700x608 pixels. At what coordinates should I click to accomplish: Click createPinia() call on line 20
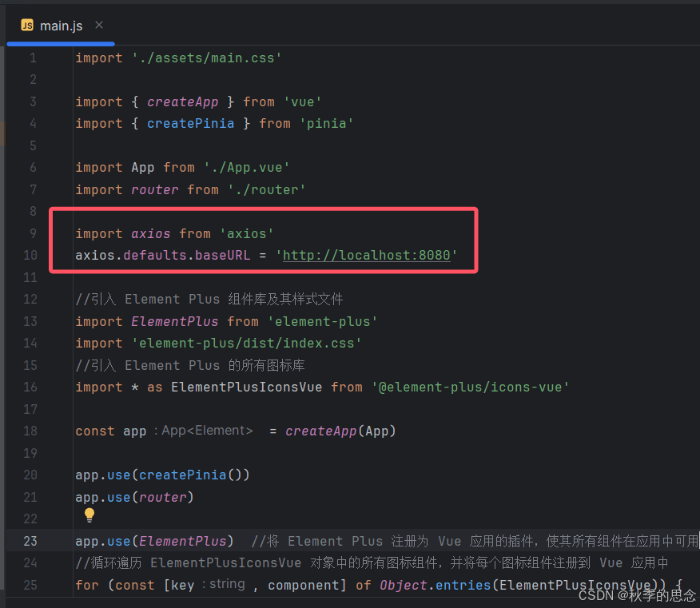(x=194, y=475)
